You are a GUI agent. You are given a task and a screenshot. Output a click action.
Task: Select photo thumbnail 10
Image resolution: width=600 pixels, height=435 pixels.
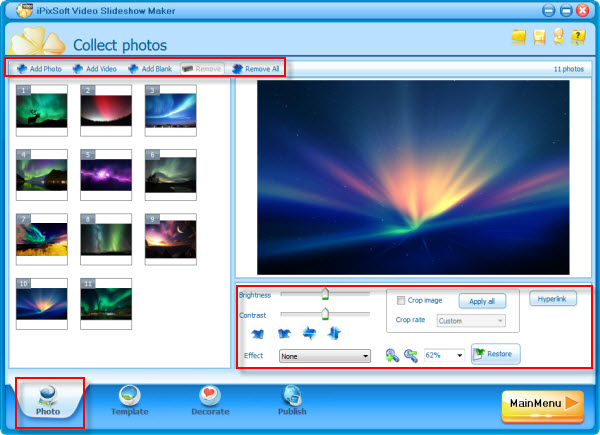coord(42,304)
